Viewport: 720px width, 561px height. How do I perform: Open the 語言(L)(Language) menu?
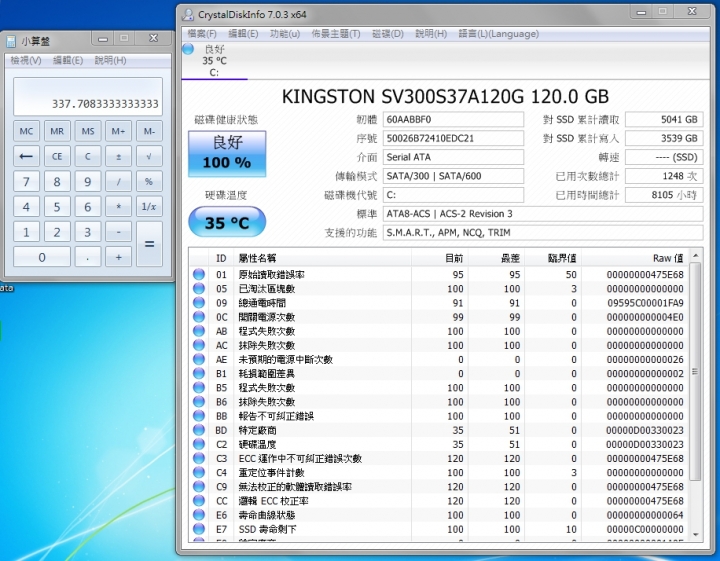[x=499, y=34]
